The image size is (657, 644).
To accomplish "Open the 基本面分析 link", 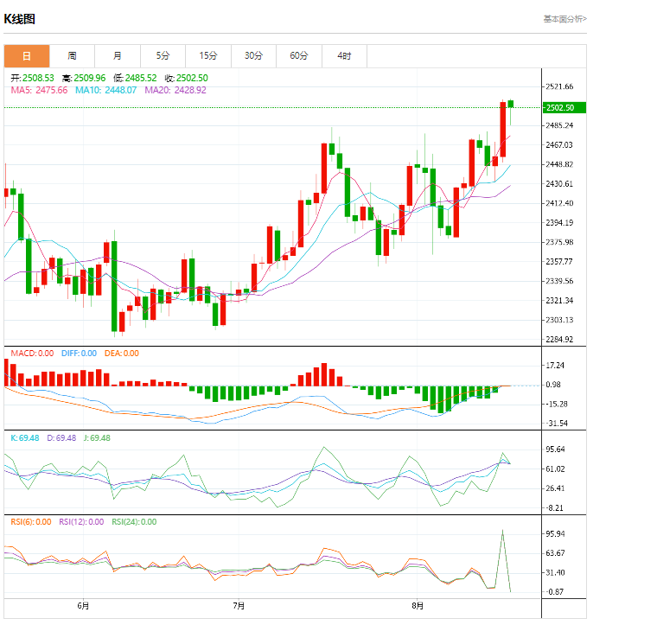I will pyautogui.click(x=564, y=19).
